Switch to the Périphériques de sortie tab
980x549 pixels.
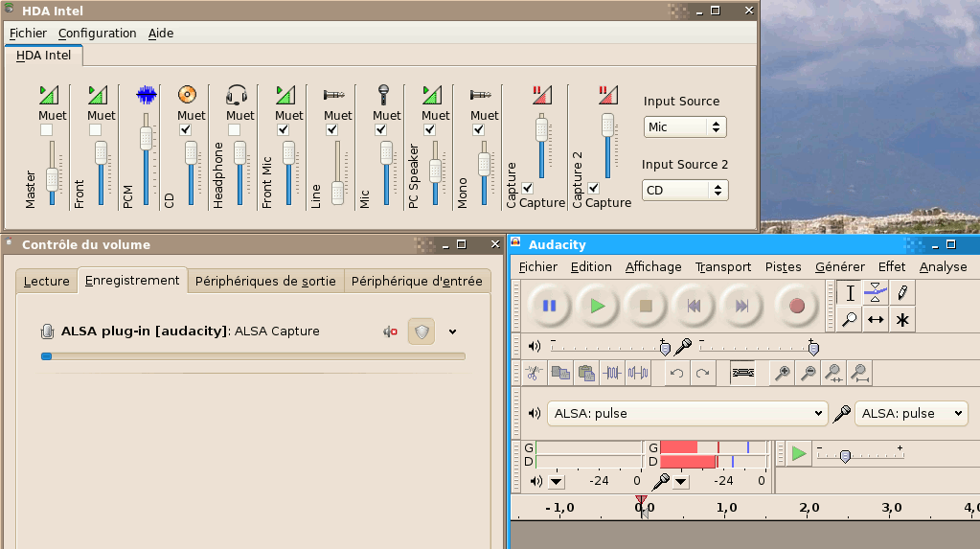tap(265, 282)
